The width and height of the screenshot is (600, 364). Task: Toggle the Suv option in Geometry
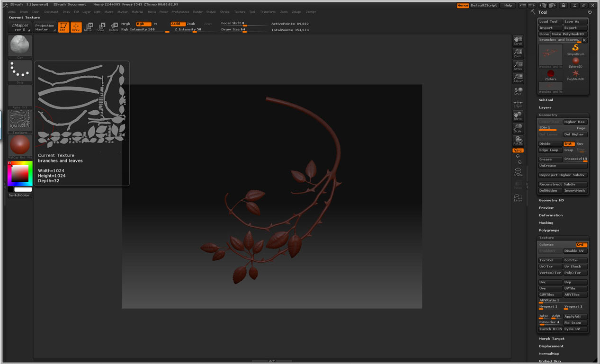(581, 144)
